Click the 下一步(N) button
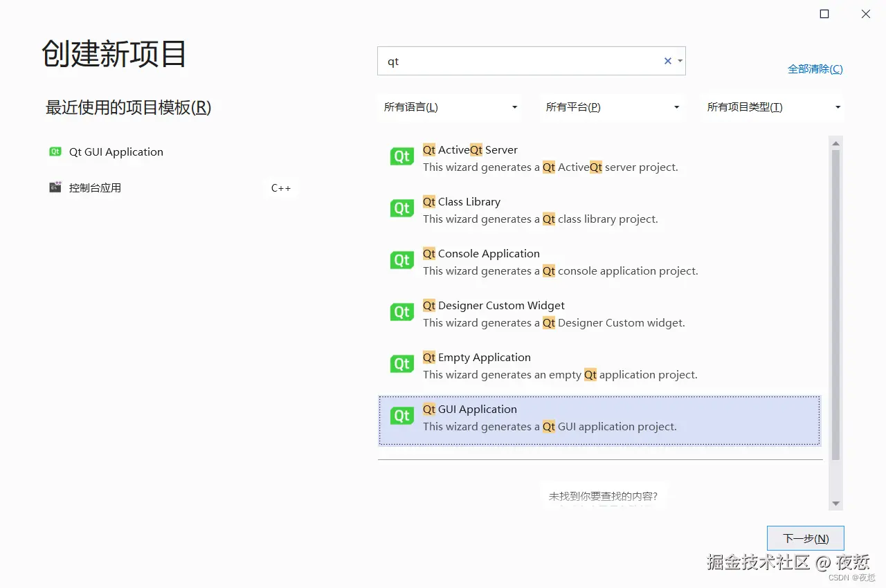This screenshot has height=588, width=886. (x=805, y=538)
